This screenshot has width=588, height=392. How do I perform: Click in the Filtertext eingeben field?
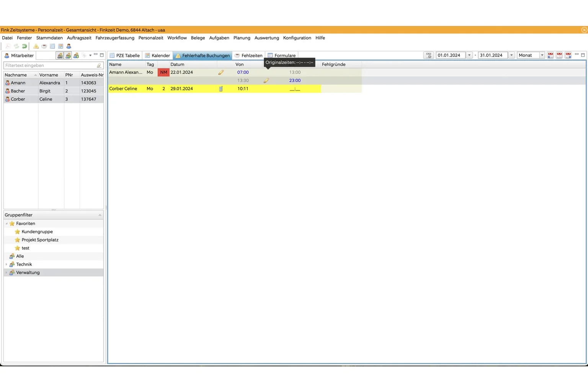(x=50, y=65)
